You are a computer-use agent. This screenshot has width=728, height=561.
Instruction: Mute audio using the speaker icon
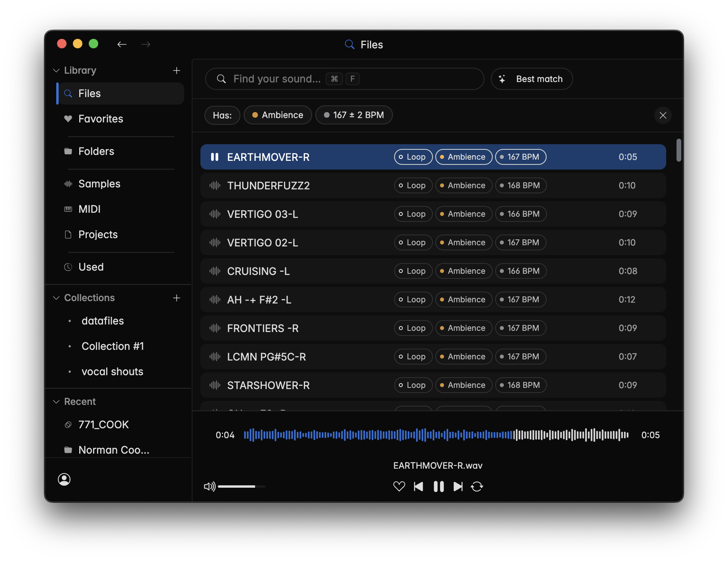click(209, 487)
